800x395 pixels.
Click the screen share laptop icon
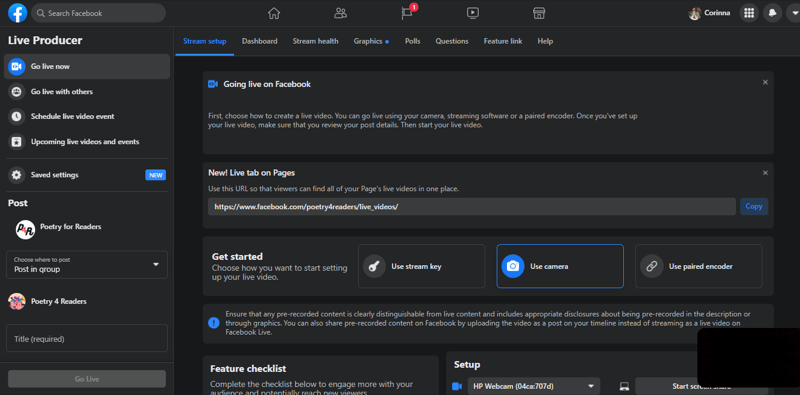point(624,386)
